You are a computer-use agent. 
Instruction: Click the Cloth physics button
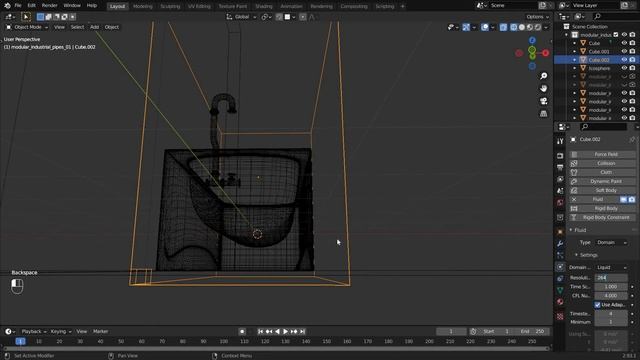pyautogui.click(x=602, y=172)
